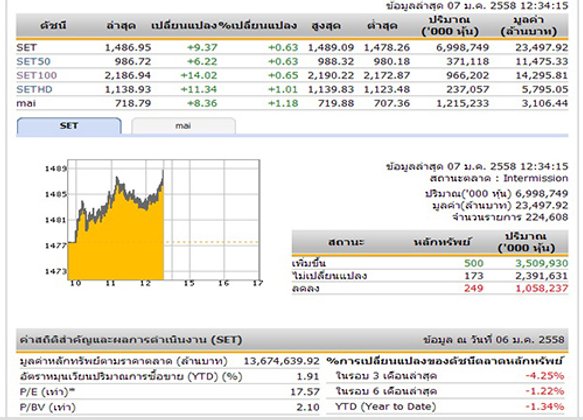Select mai percent change +1.18

pyautogui.click(x=283, y=103)
